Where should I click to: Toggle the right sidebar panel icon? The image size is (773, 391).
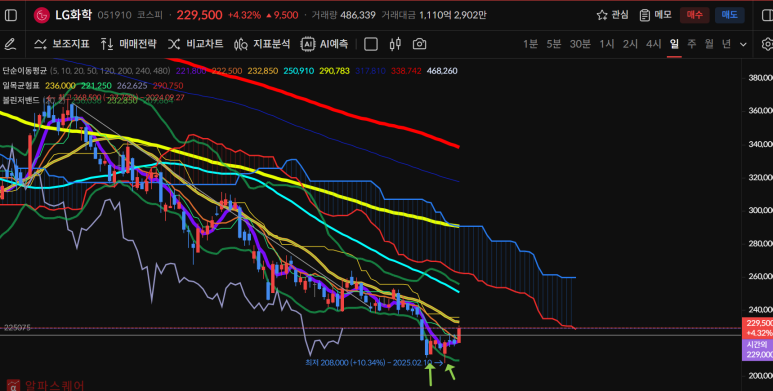767,15
